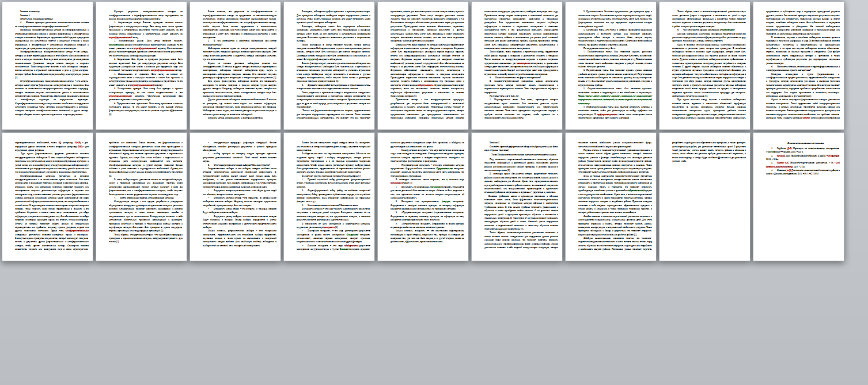Select the first page in the bottom row
The image size is (868, 385).
point(47,197)
